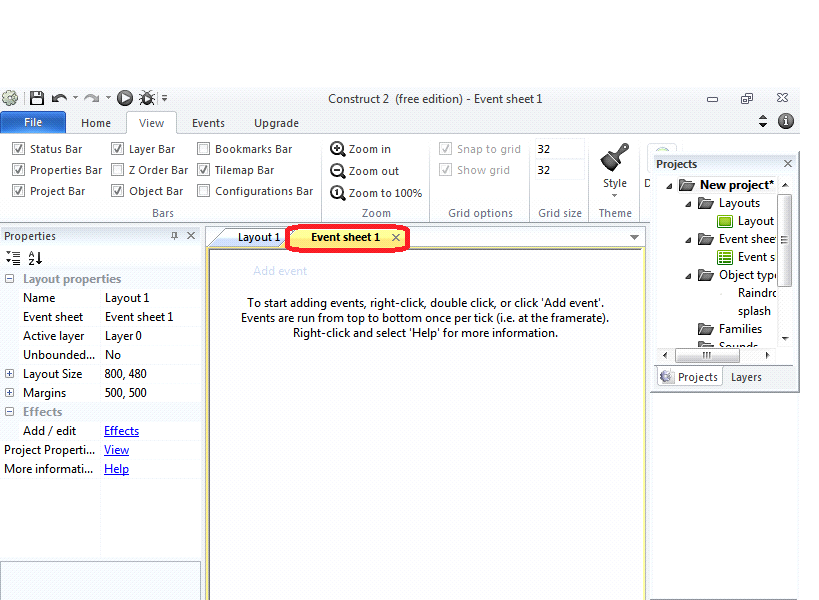
Task: Click the Redo arrow icon
Action: [91, 98]
